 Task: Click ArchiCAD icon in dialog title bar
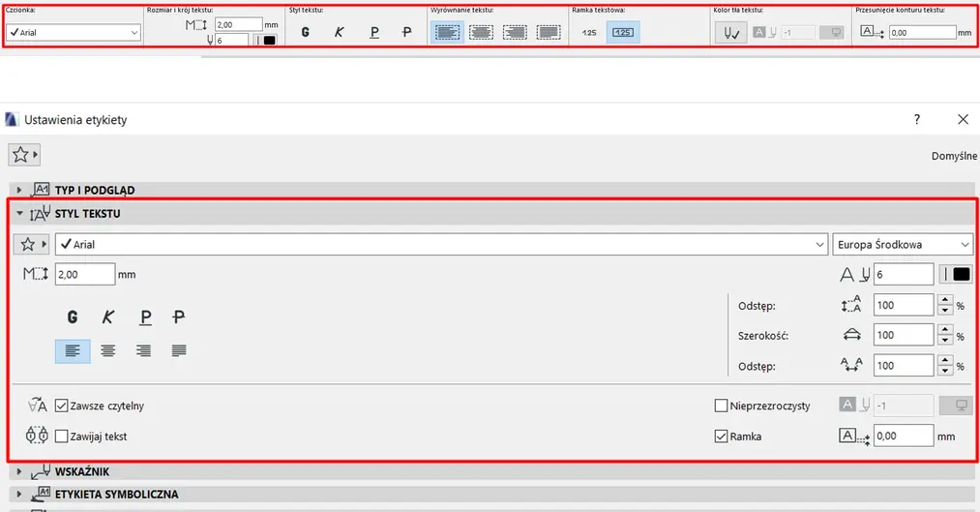[12, 119]
